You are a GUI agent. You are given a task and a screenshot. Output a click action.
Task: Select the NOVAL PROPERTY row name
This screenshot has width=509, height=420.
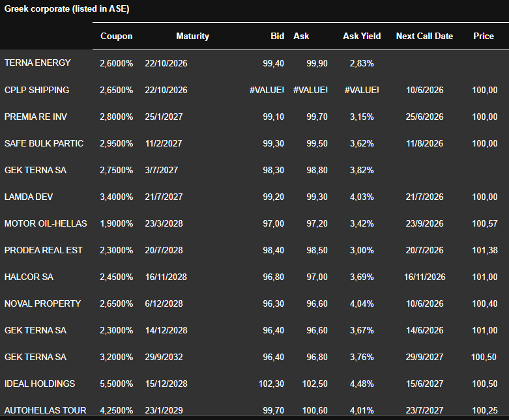point(42,303)
